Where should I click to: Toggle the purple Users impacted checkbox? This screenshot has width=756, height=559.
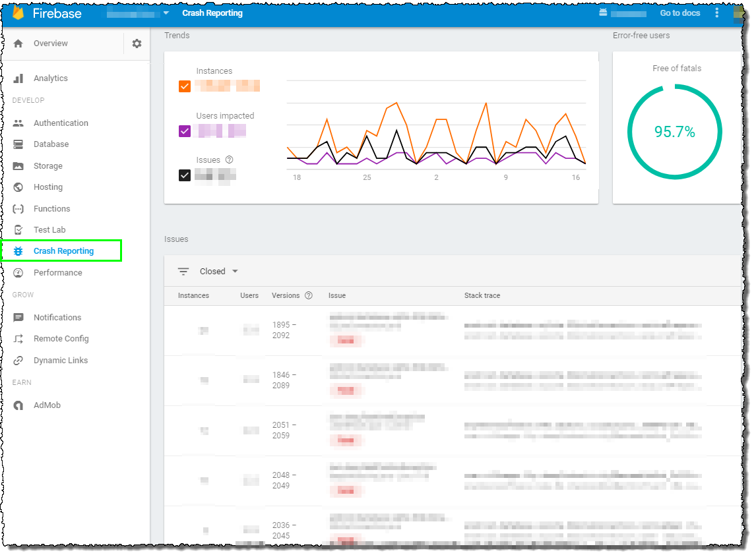point(185,132)
